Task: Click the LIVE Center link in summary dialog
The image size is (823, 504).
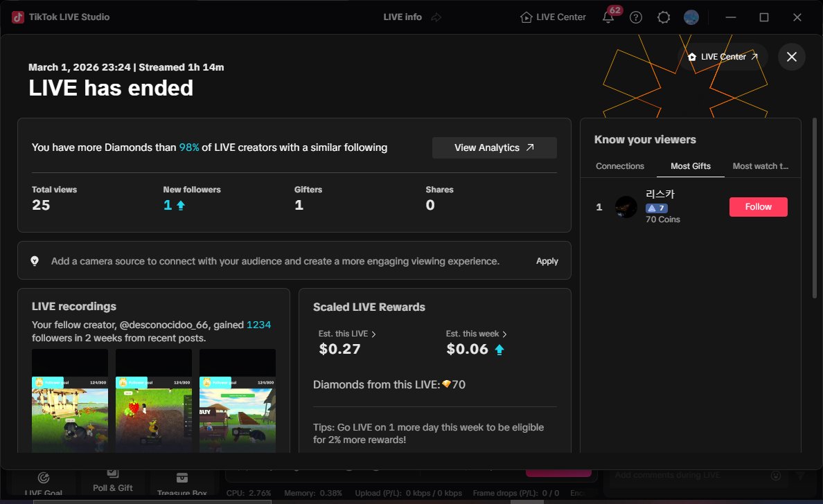Action: [x=723, y=57]
